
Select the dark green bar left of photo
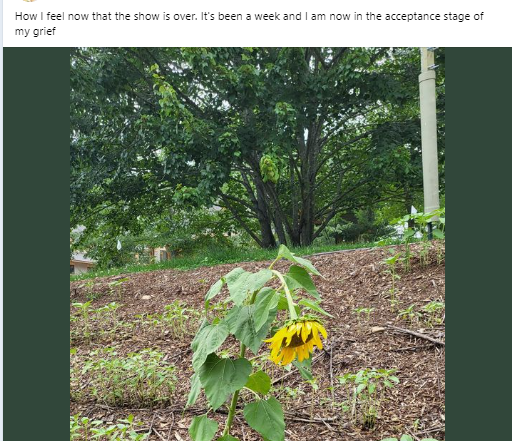(37, 244)
